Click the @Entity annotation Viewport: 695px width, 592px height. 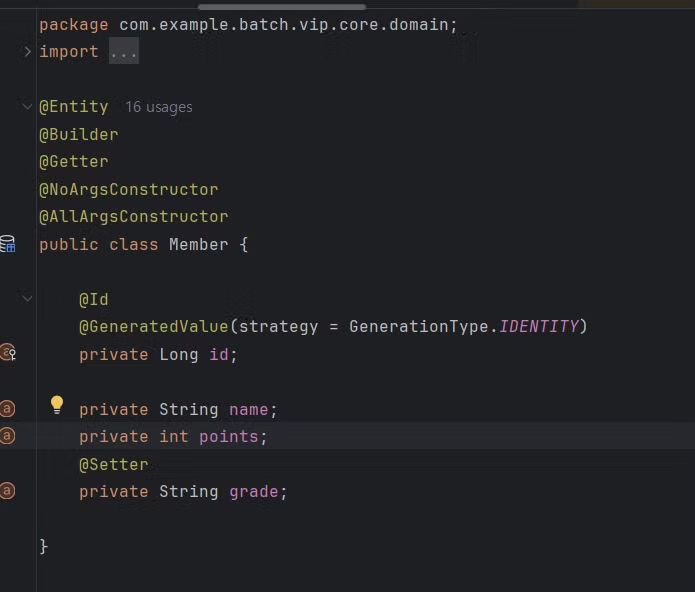(74, 107)
